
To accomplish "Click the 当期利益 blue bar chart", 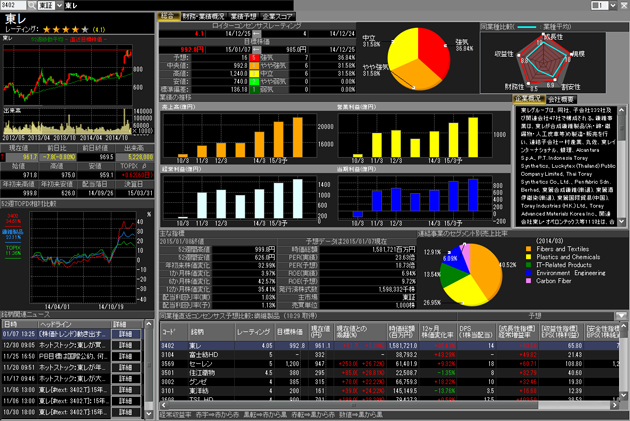I will pyautogui.click(x=415, y=198).
